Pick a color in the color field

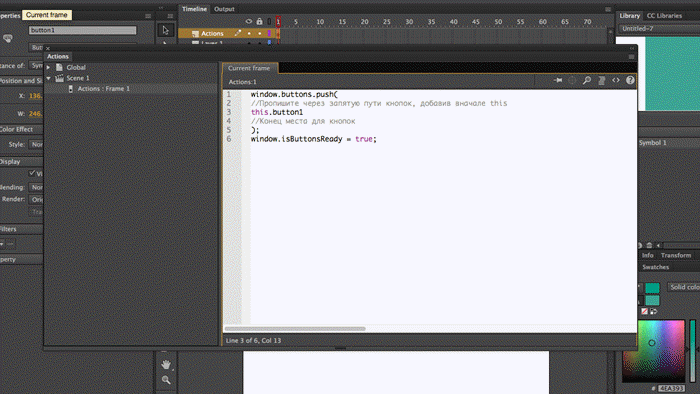[654, 351]
